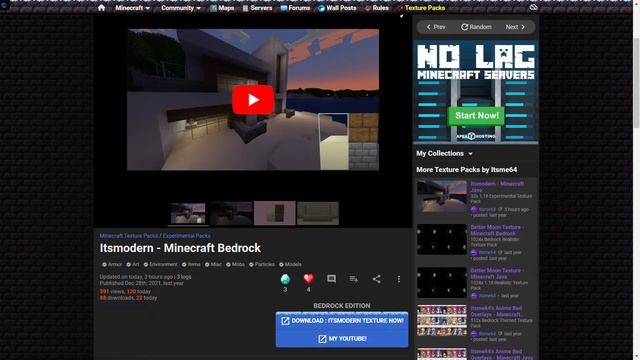The image size is (640, 360).
Task: Select the fourth gallery thumbnail with sofa
Action: point(318,213)
